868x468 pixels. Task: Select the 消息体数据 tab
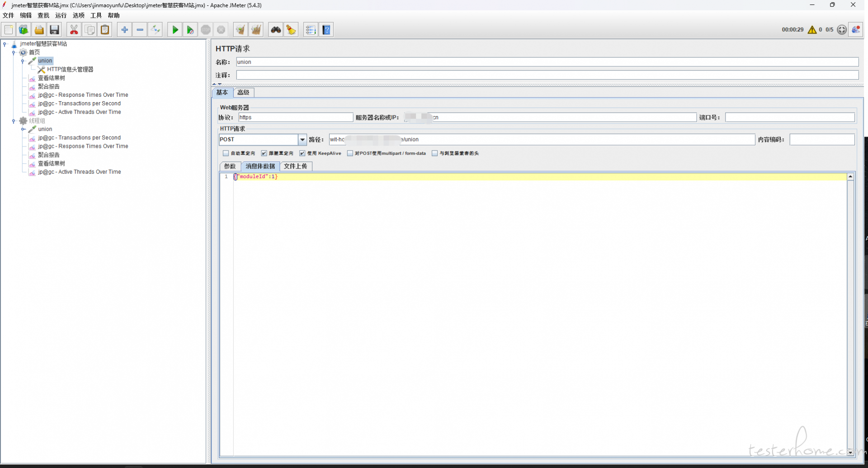click(260, 166)
